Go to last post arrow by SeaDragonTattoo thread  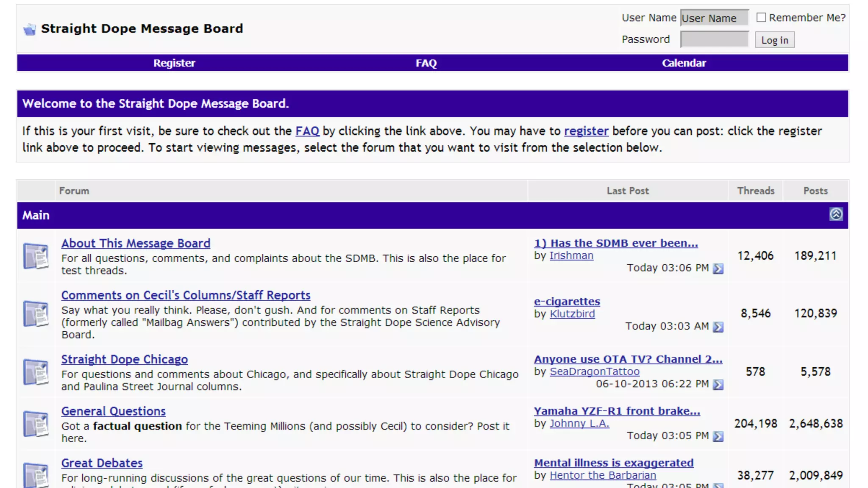[x=718, y=384]
